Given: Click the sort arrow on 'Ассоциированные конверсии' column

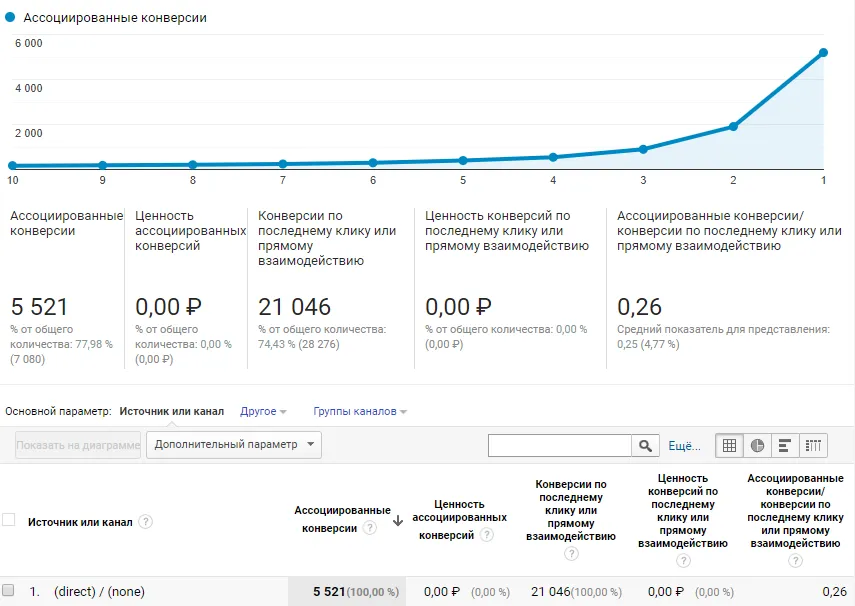Looking at the screenshot, I should pyautogui.click(x=398, y=520).
